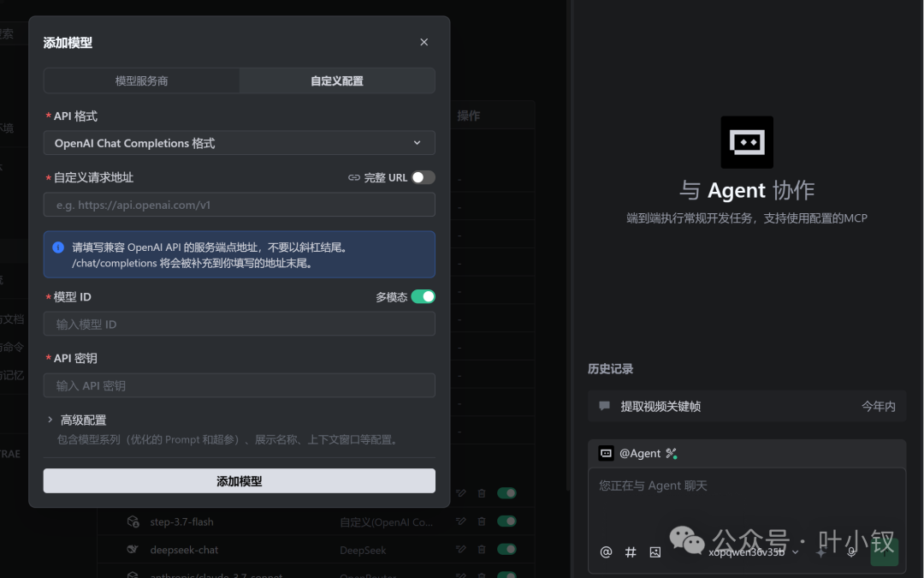The height and width of the screenshot is (578, 924).
Task: Click the 操作 column header
Action: click(x=469, y=116)
